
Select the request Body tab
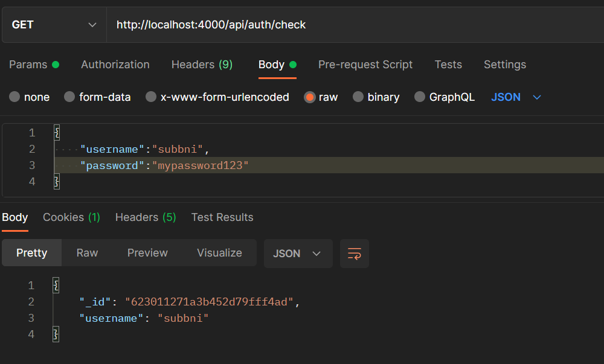[x=277, y=65]
